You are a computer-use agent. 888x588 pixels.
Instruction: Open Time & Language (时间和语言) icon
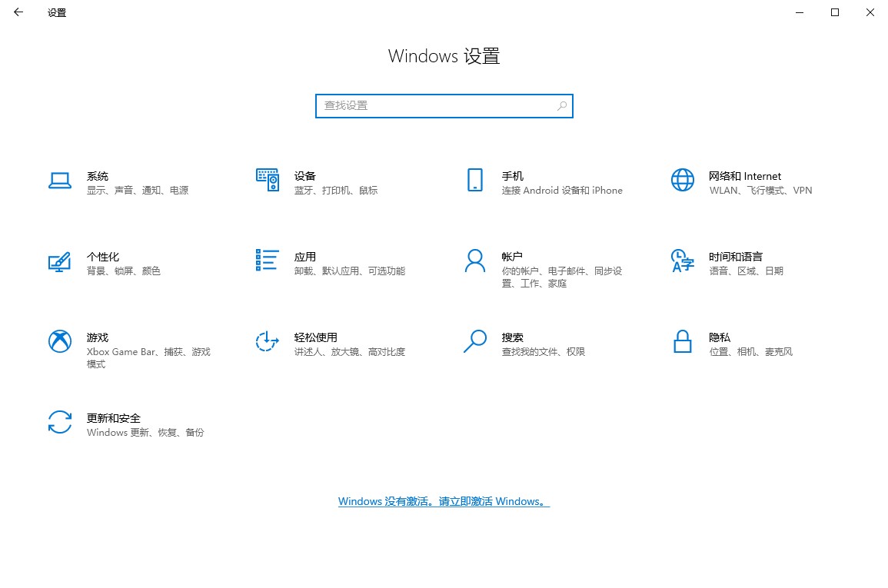click(x=682, y=261)
